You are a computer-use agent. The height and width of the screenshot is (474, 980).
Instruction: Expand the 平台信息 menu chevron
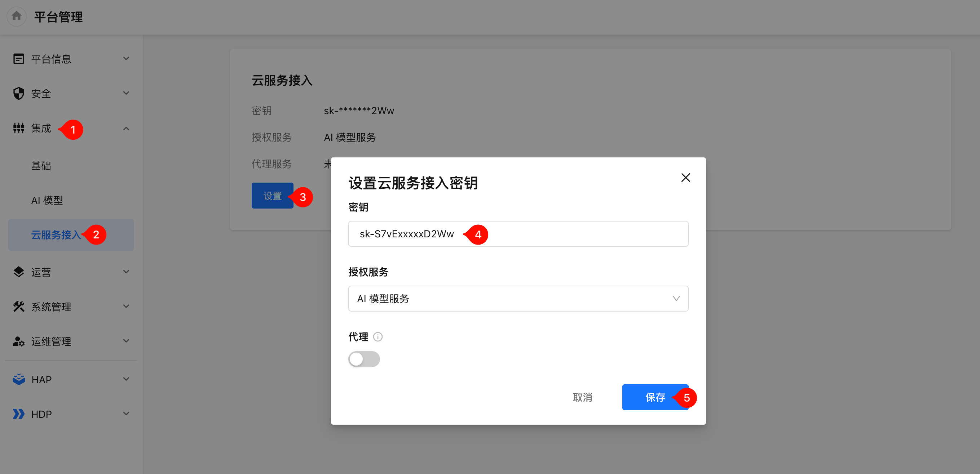(x=126, y=59)
